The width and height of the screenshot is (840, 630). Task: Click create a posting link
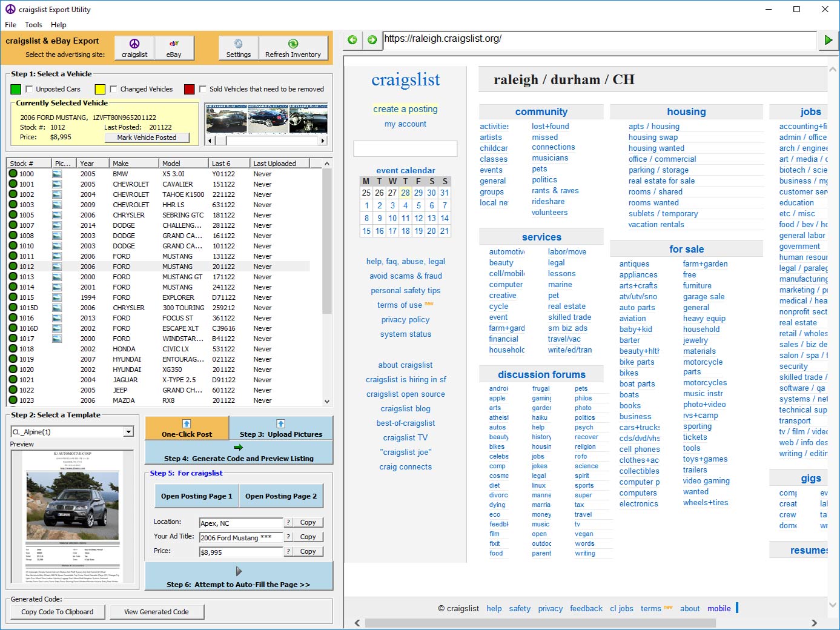[405, 109]
